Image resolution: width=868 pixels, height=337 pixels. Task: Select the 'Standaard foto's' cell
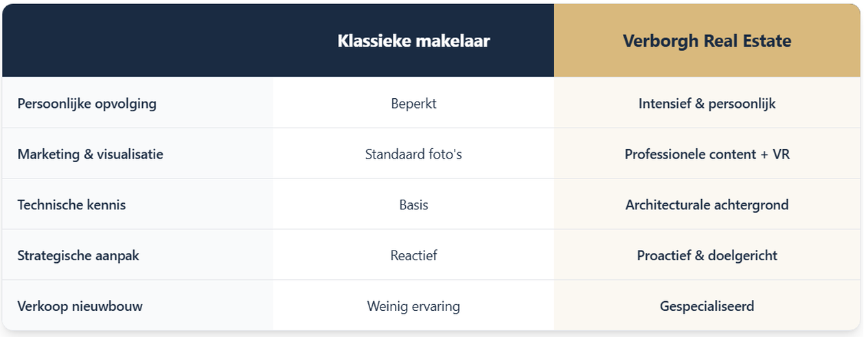point(413,154)
